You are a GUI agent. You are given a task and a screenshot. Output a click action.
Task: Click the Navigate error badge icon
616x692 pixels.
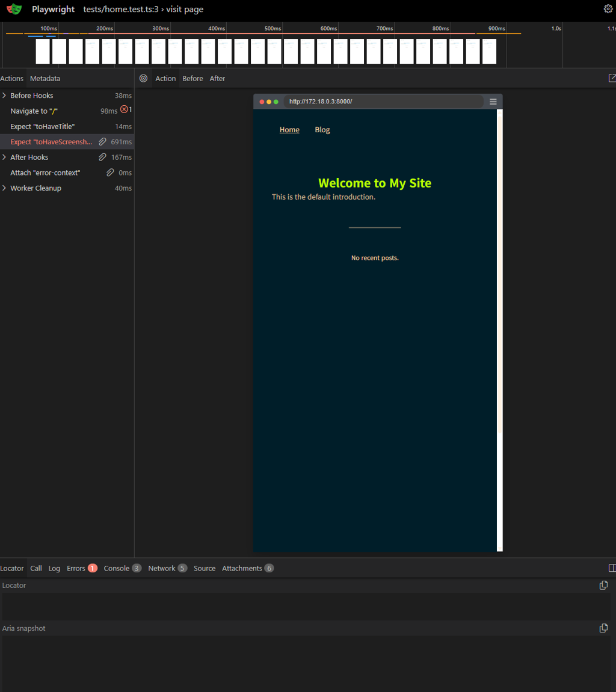[x=124, y=109]
